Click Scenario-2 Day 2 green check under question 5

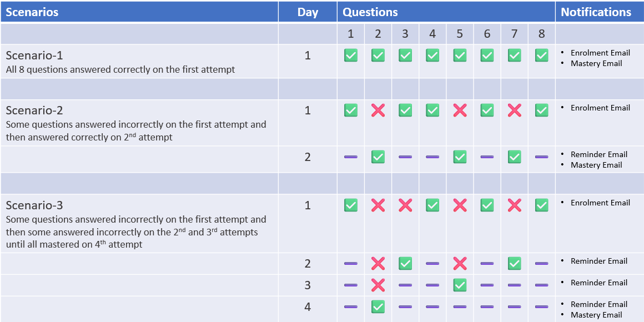[x=460, y=157]
